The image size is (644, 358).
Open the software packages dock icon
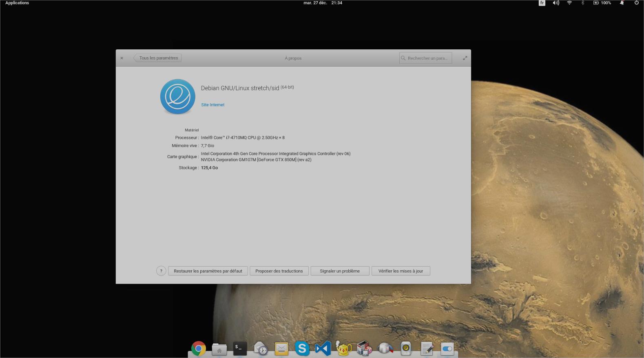point(364,349)
